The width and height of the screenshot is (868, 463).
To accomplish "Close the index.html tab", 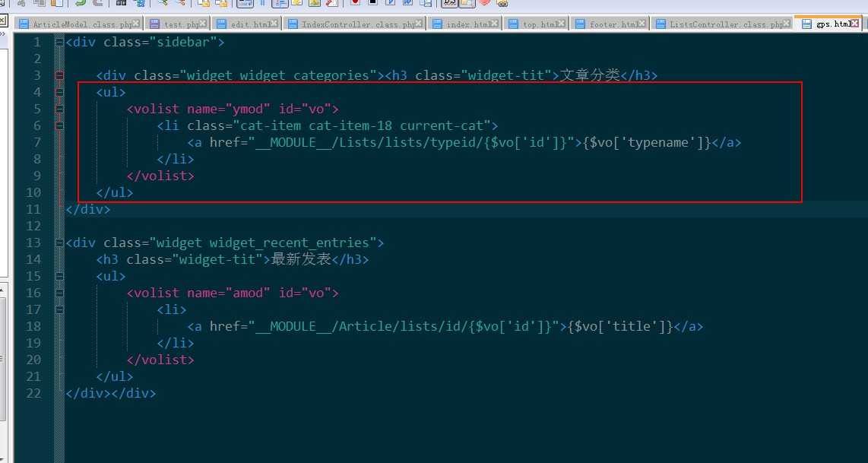I will click(494, 24).
